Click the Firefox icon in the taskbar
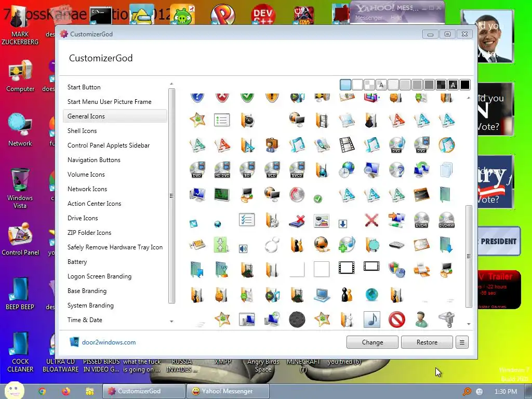The height and width of the screenshot is (399, 532). [x=66, y=391]
